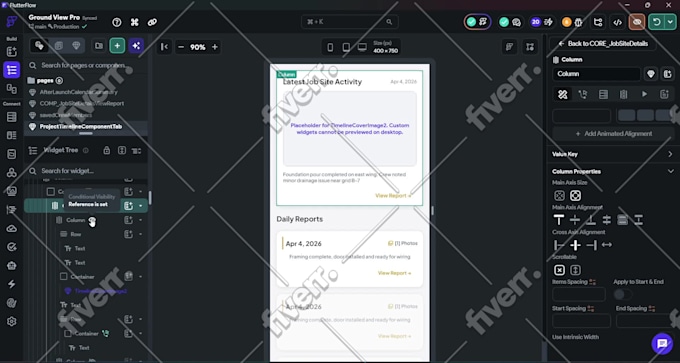Viewport: 680px width, 363px height.
Task: Open the Media Assets sidebar icon
Action: pos(12,191)
